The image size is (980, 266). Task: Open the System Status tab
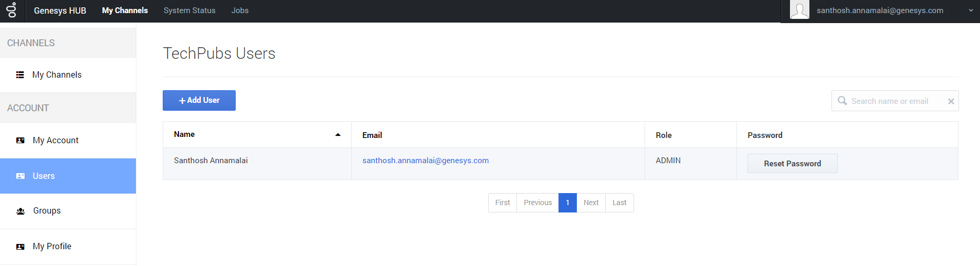point(189,10)
